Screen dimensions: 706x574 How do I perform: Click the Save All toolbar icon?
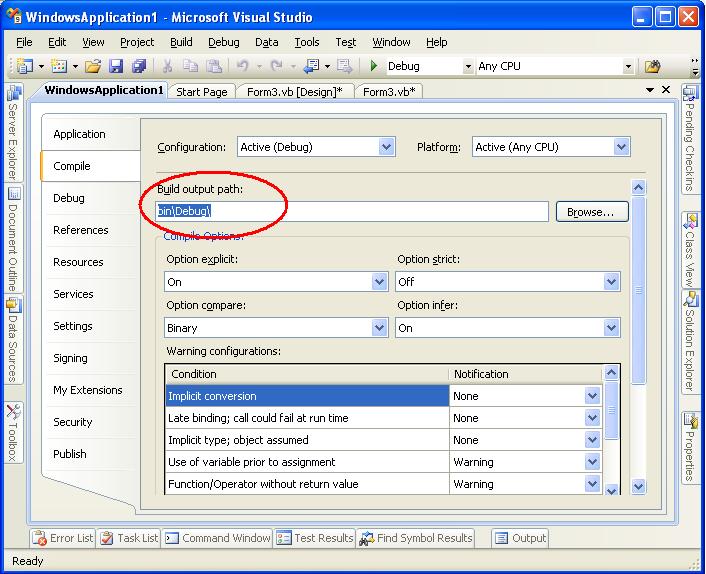click(x=139, y=66)
